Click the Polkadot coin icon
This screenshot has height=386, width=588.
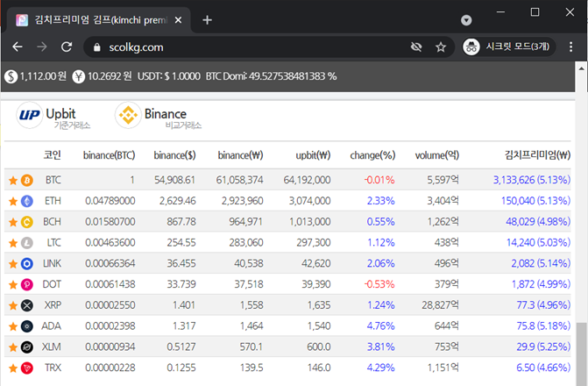(26, 284)
